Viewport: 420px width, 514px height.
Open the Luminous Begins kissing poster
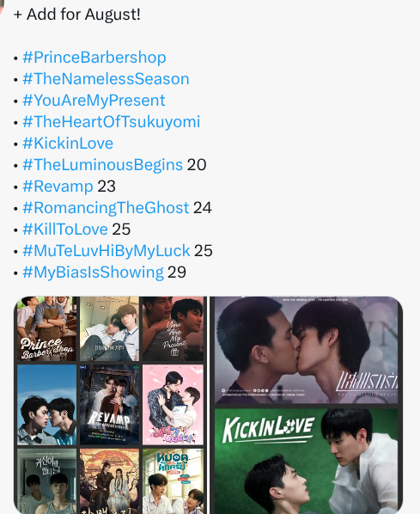click(x=306, y=350)
